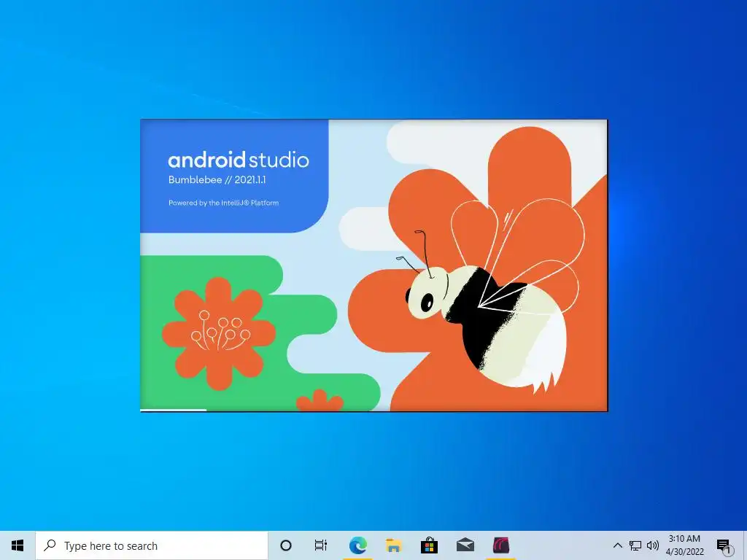The width and height of the screenshot is (747, 560).
Task: Click the 'Bumblebee // 2021.1.1' version text
Action: pos(217,180)
